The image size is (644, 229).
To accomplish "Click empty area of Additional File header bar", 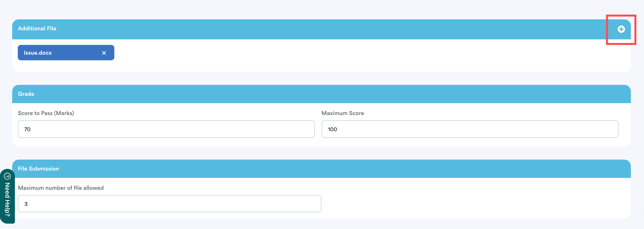I will pyautogui.click(x=325, y=29).
